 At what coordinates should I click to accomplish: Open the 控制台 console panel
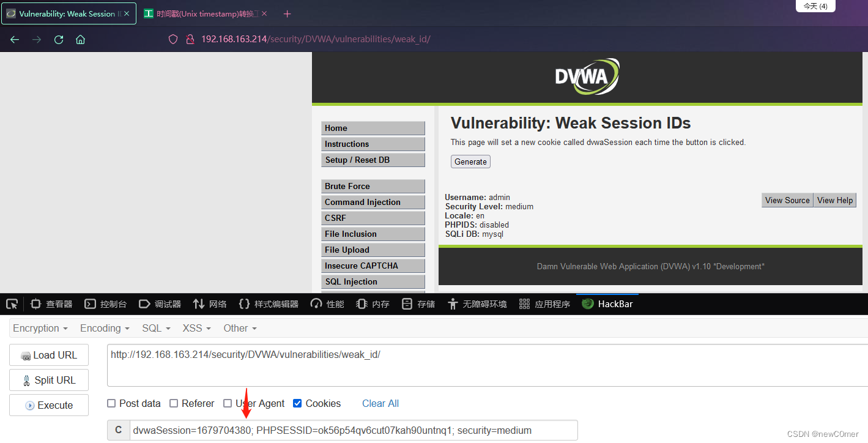click(105, 303)
